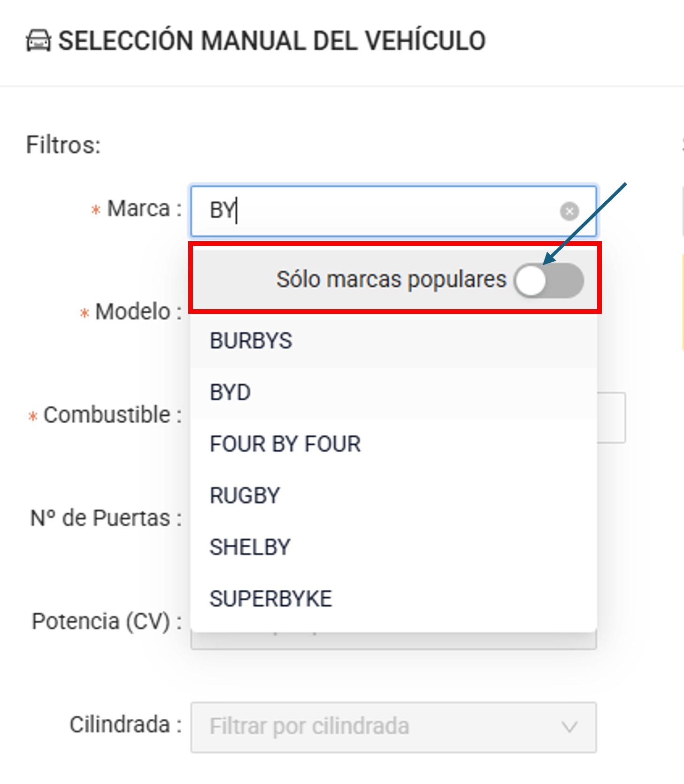This screenshot has height=784, width=684.
Task: Click the Sólo marcas populares label
Action: click(x=391, y=280)
